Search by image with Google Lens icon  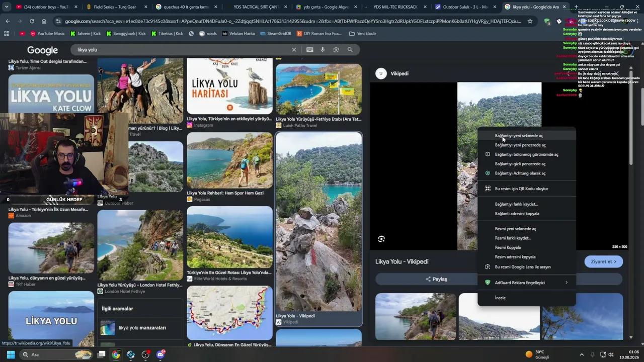(336, 50)
